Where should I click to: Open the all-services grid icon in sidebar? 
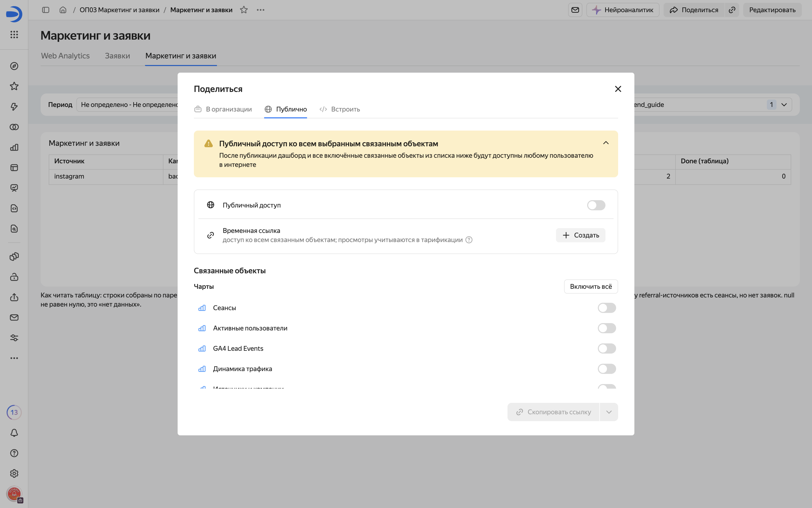click(14, 35)
